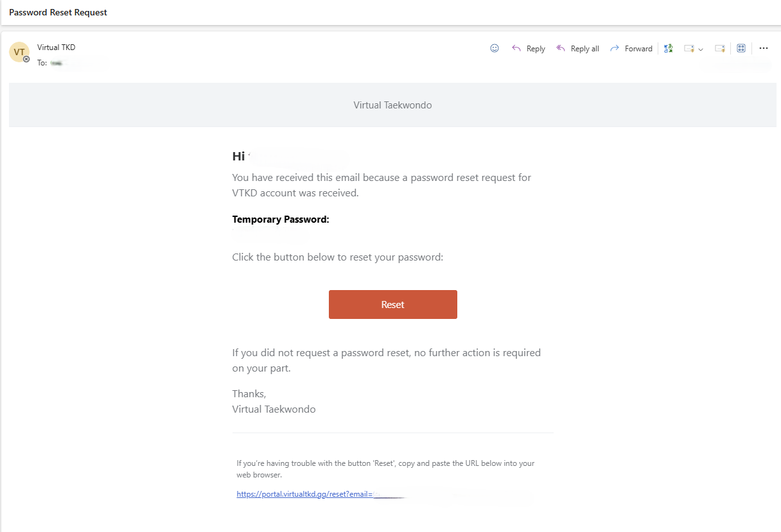Click the Forward text label
Viewport: 781px width, 532px height.
638,49
